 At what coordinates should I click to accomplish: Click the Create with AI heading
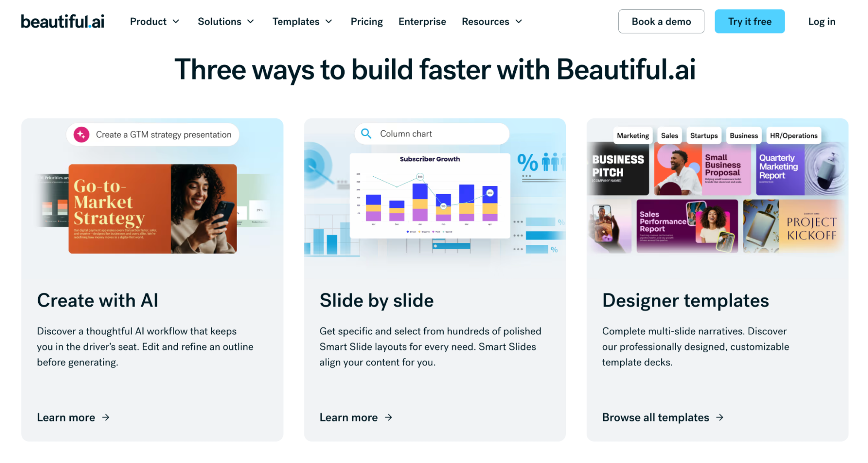coord(98,301)
